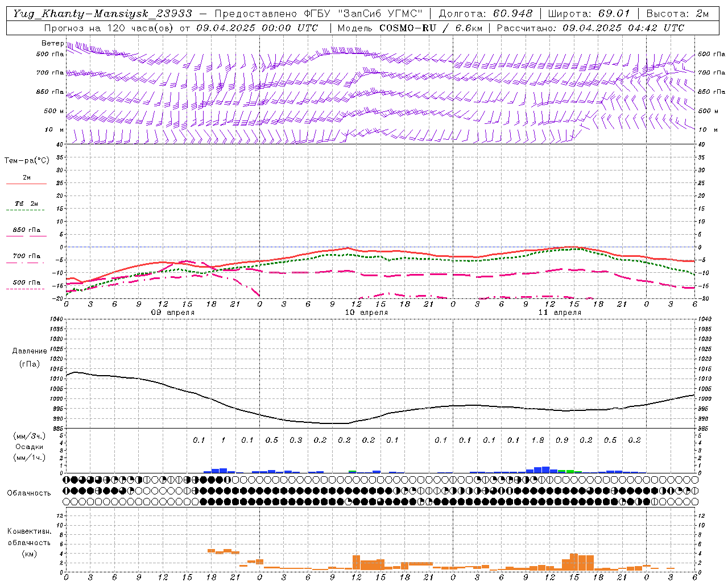This screenshot has height=582, width=728.
Task: Click the date label 11 апреля
Action: (x=560, y=313)
